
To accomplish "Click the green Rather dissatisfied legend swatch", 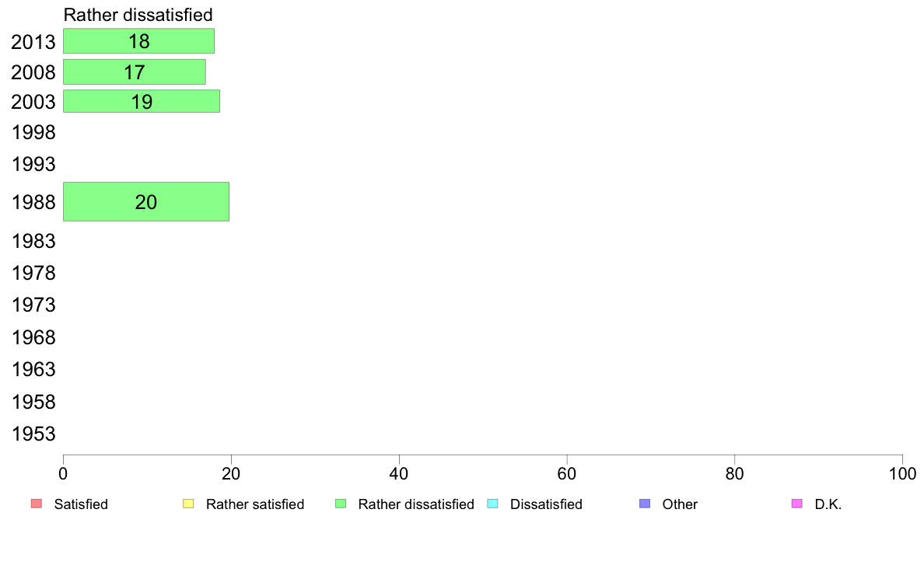I will 341,504.
